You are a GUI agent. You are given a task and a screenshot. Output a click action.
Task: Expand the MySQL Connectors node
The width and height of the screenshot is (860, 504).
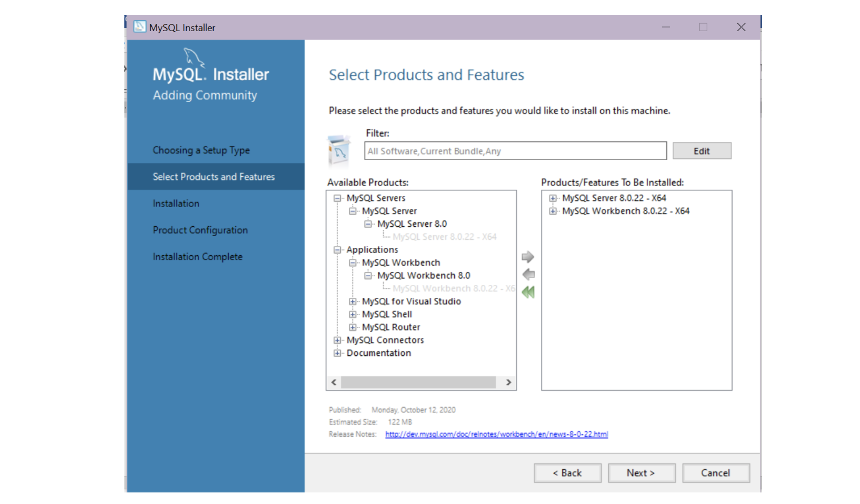coord(337,340)
